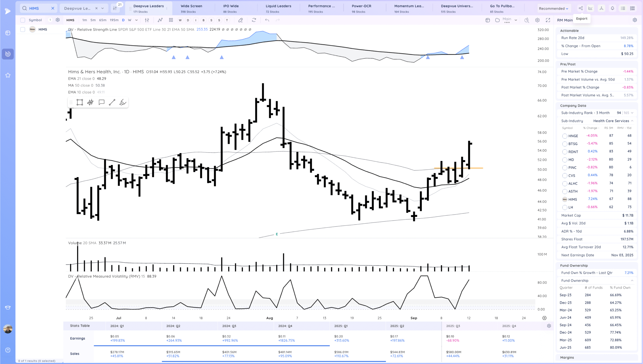Screen dimensions: 643x364
Task: Clear the HIMS search field
Action: [x=53, y=8]
